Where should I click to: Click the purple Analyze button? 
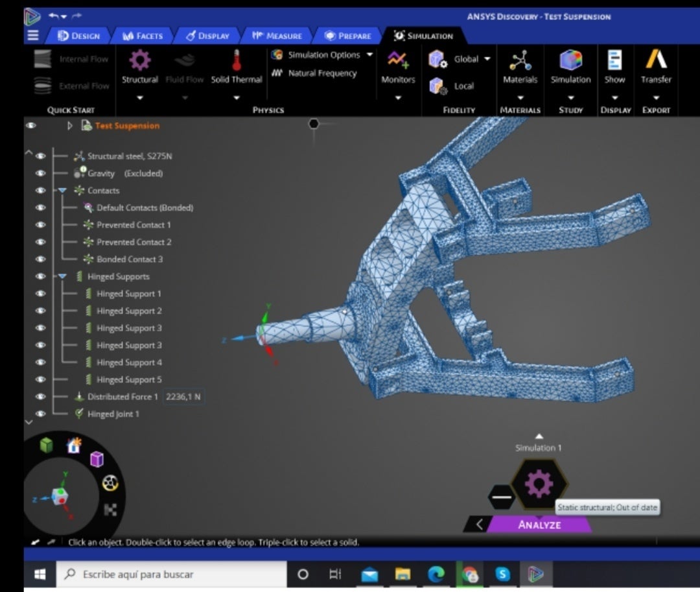coord(539,525)
